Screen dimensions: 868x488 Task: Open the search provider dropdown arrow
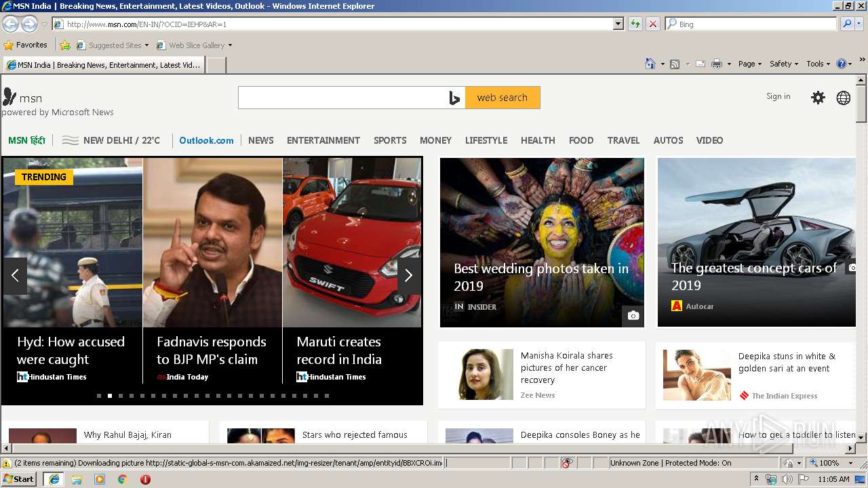pyautogui.click(x=861, y=24)
